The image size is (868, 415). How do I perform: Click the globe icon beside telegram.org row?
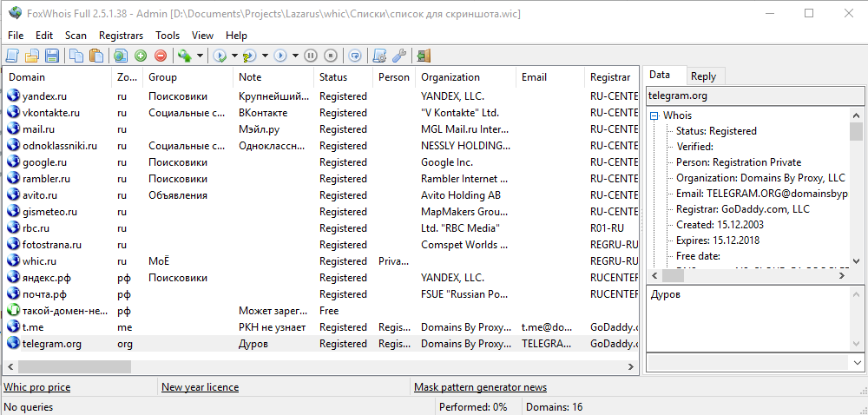[x=13, y=344]
